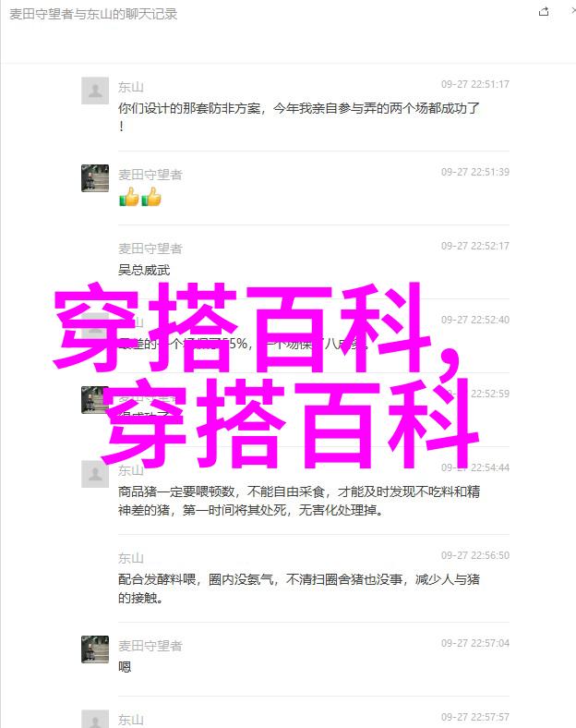Screen dimensions: 576x728
Task: Click the share icon in header
Action: 544,12
